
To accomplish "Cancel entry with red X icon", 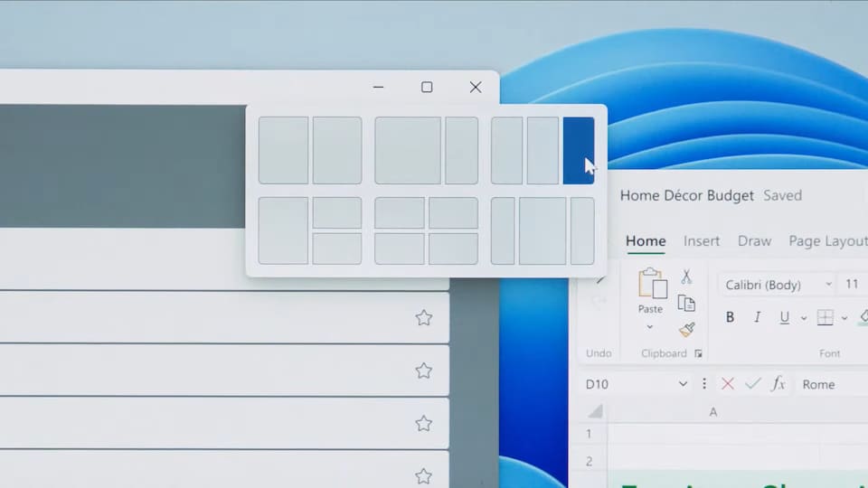I will tap(727, 384).
